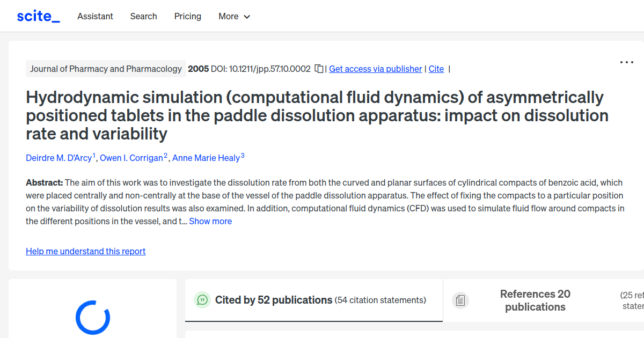This screenshot has height=338, width=644.
Task: Open the Assistant menu item
Action: [x=95, y=16]
